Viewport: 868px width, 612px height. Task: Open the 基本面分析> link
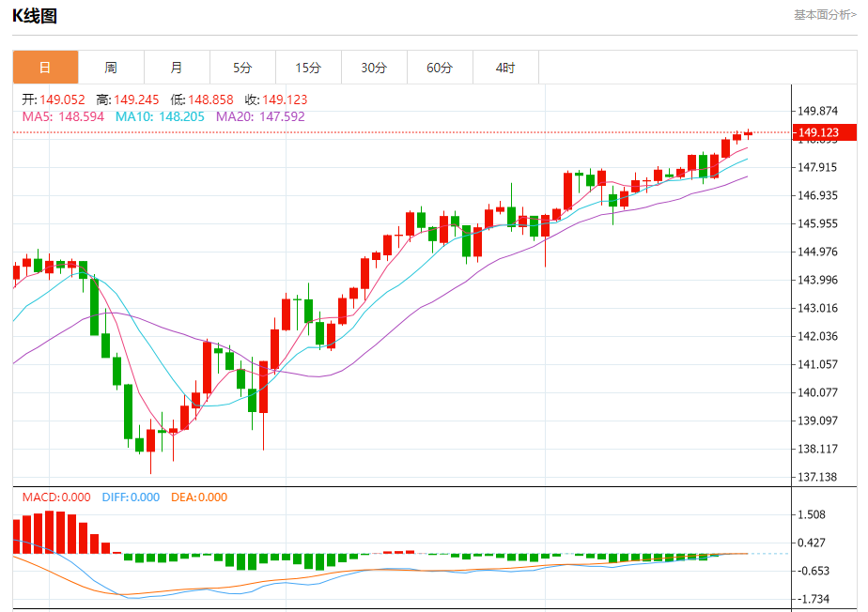tap(825, 15)
